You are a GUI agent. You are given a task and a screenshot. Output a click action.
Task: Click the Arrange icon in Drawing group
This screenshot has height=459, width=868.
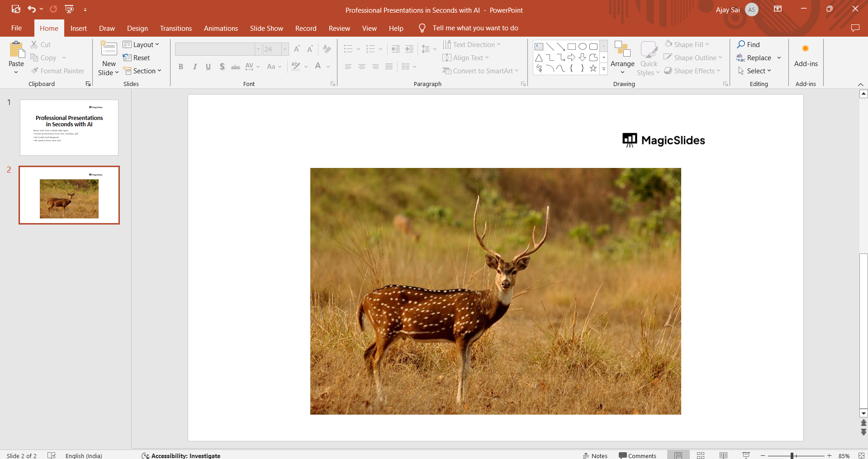(622, 49)
